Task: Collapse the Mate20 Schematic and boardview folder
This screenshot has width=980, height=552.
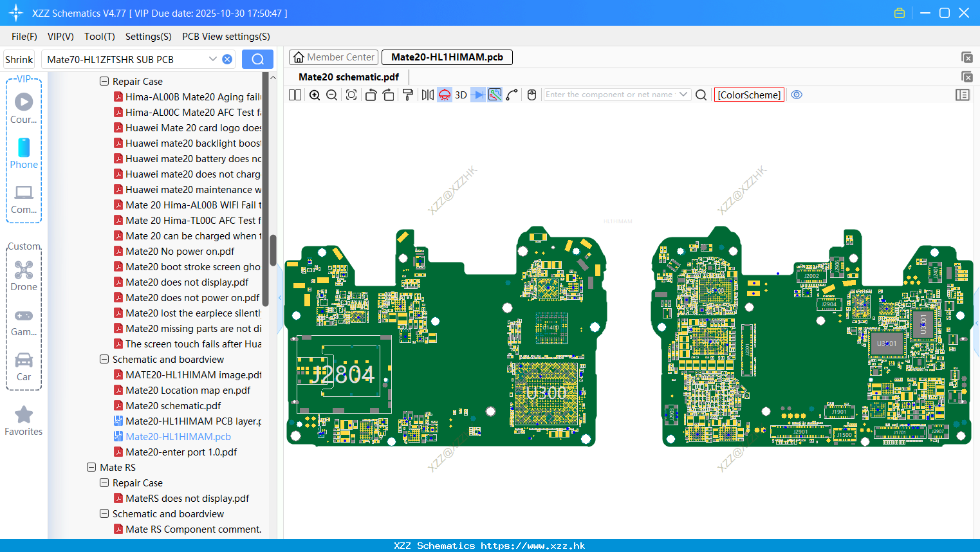Action: tap(104, 360)
